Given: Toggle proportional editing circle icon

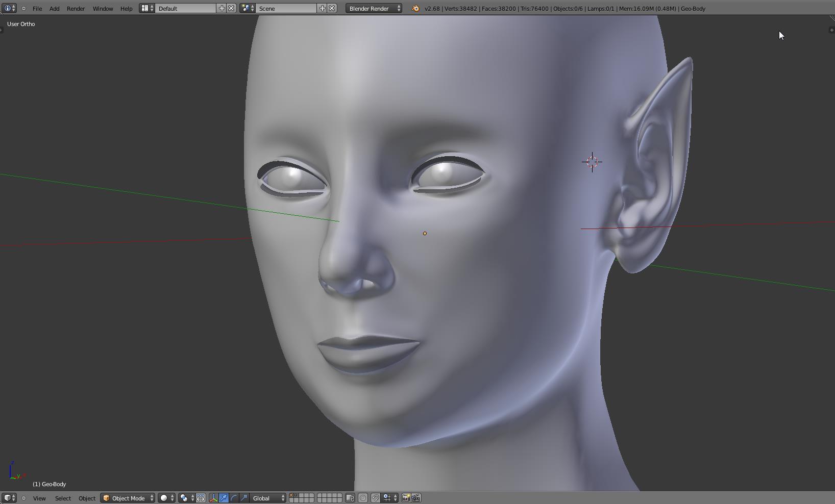Looking at the screenshot, I should tap(363, 498).
